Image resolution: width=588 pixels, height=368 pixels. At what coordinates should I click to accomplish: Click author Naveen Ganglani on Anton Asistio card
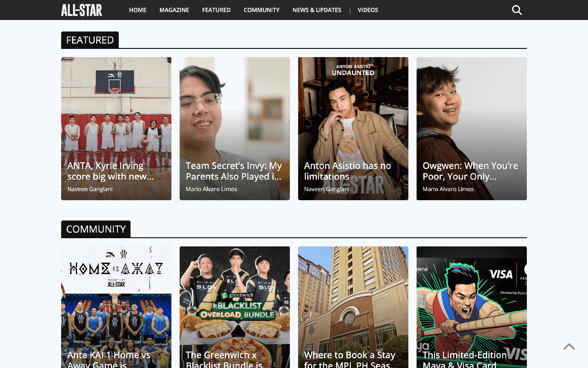[x=327, y=189]
